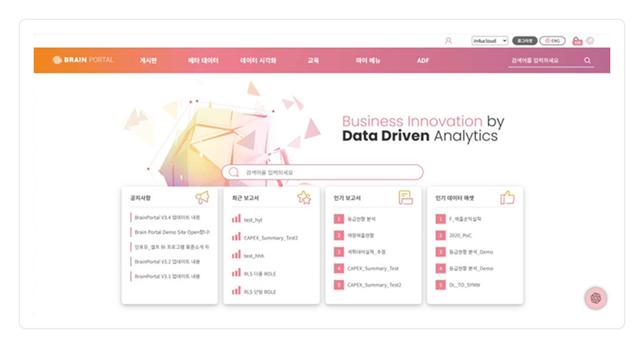Click the large center search field
This screenshot has width=644, height=348.
[322, 172]
